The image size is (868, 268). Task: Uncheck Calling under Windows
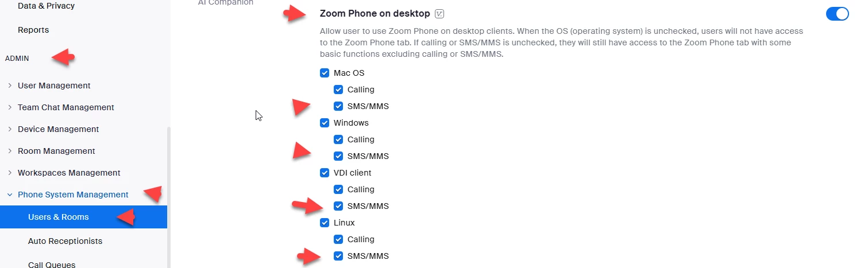[x=338, y=139]
